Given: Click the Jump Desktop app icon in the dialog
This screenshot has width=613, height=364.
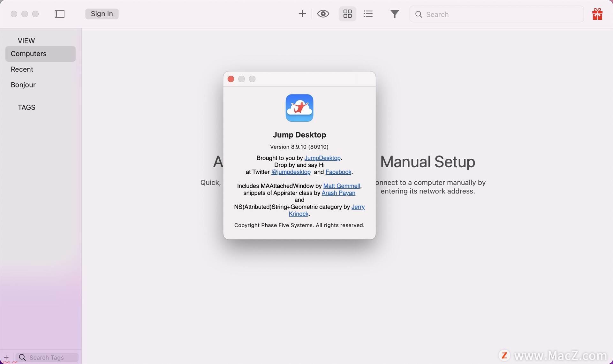Looking at the screenshot, I should 299,108.
